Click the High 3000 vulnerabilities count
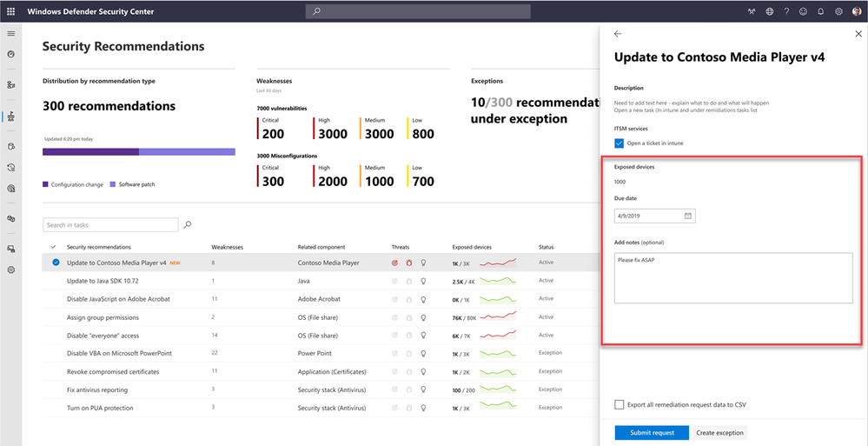868x446 pixels. click(334, 134)
